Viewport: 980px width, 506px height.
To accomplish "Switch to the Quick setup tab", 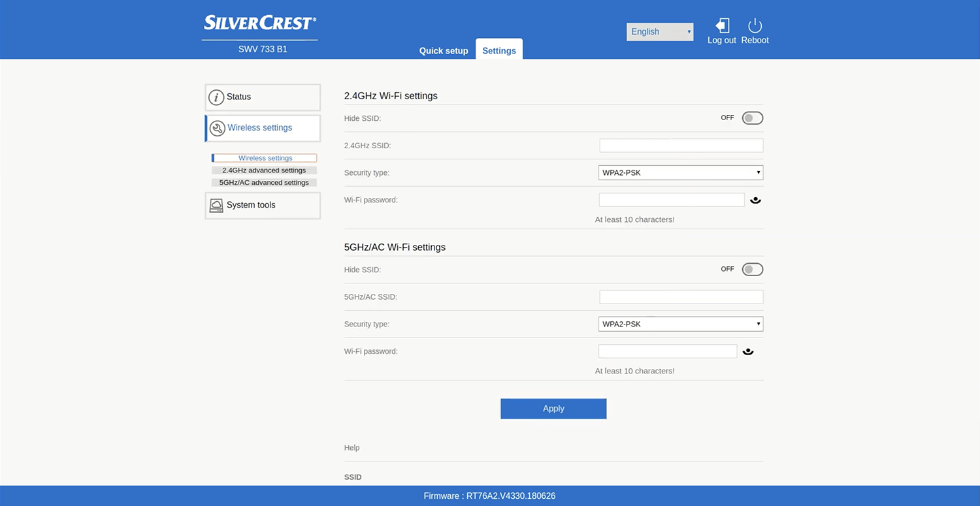I will (444, 51).
